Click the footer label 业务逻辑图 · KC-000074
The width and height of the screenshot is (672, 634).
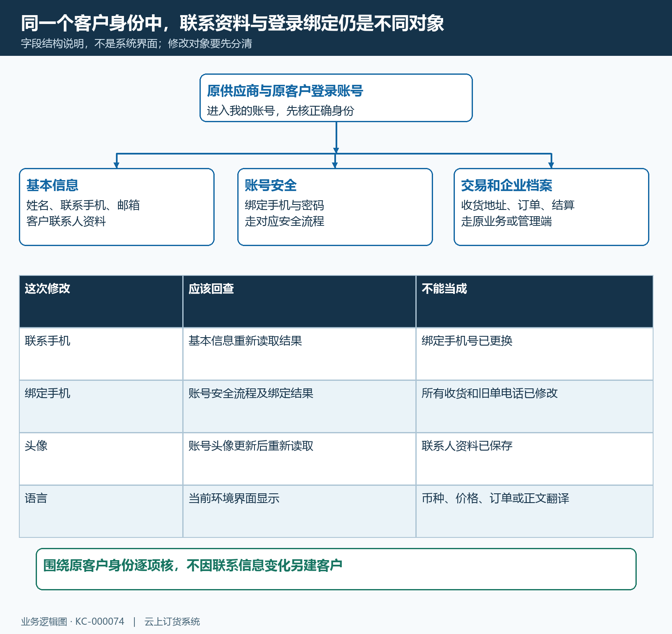pos(73,621)
